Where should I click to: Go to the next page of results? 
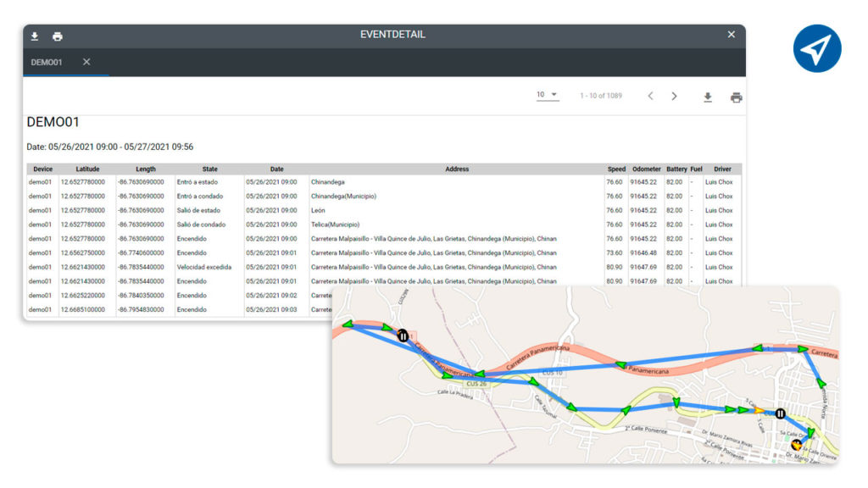(674, 97)
